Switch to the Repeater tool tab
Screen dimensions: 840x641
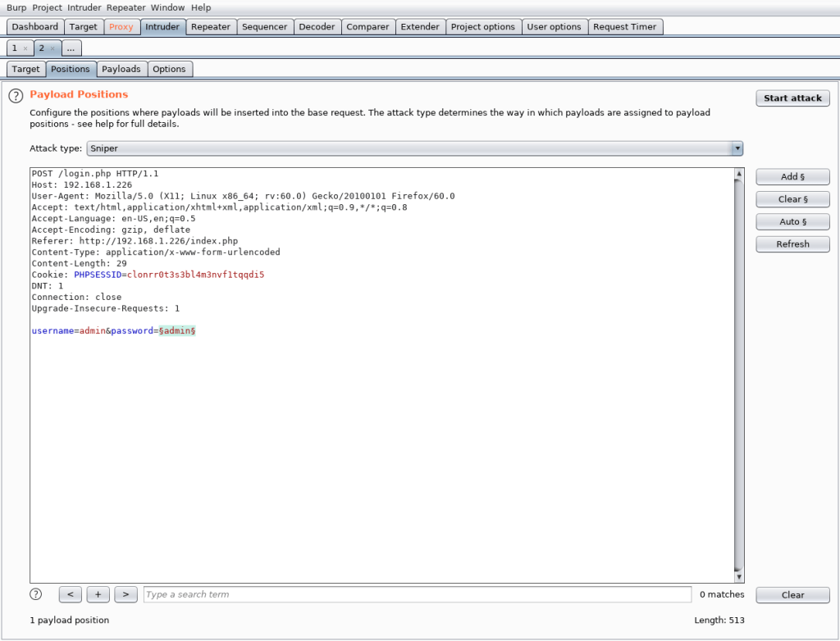click(x=211, y=27)
